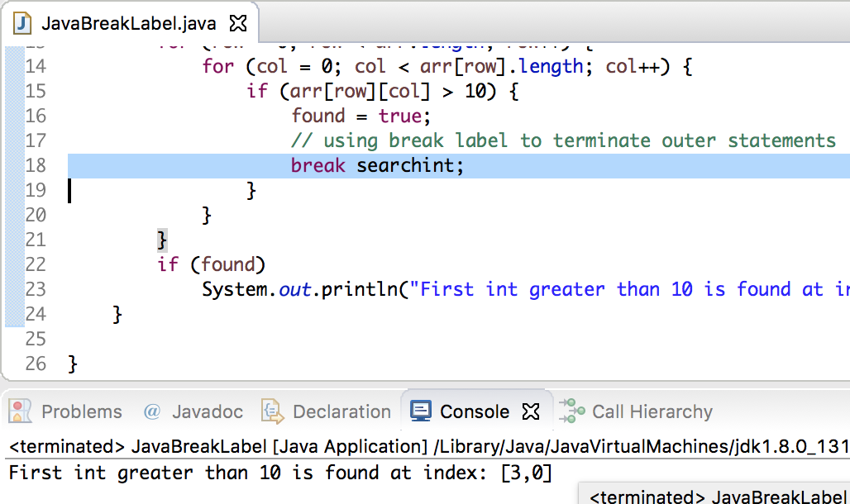Image resolution: width=850 pixels, height=504 pixels.
Task: Click the Problems view icon
Action: point(20,411)
